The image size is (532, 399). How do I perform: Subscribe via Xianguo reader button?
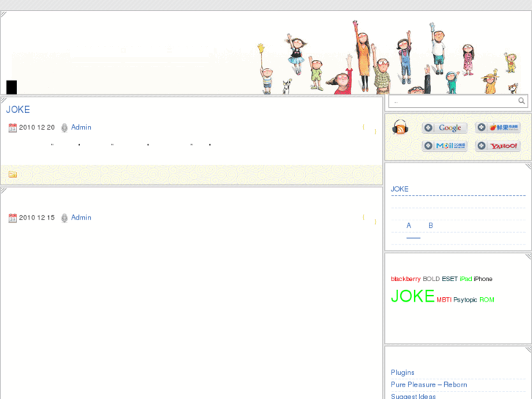click(x=498, y=127)
